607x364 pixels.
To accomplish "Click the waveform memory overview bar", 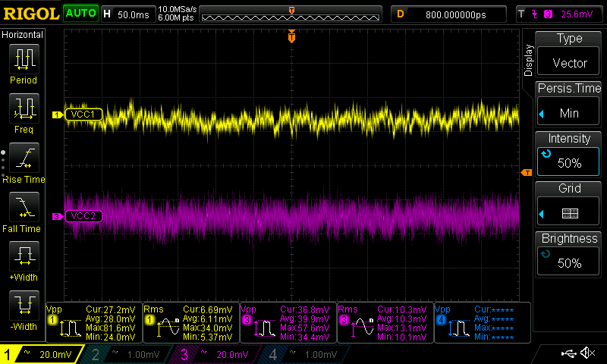I will pyautogui.click(x=291, y=15).
